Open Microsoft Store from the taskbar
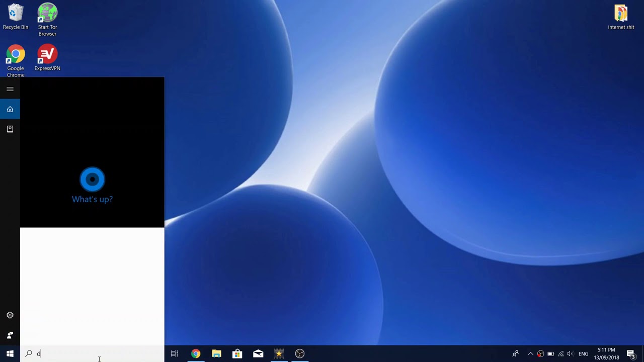Image resolution: width=644 pixels, height=362 pixels. pyautogui.click(x=237, y=353)
